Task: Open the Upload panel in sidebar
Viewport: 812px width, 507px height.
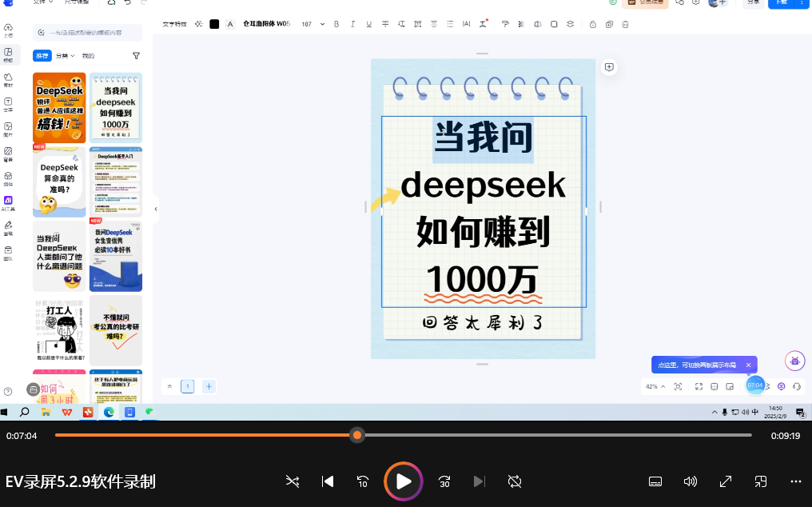Action: pos(8,30)
